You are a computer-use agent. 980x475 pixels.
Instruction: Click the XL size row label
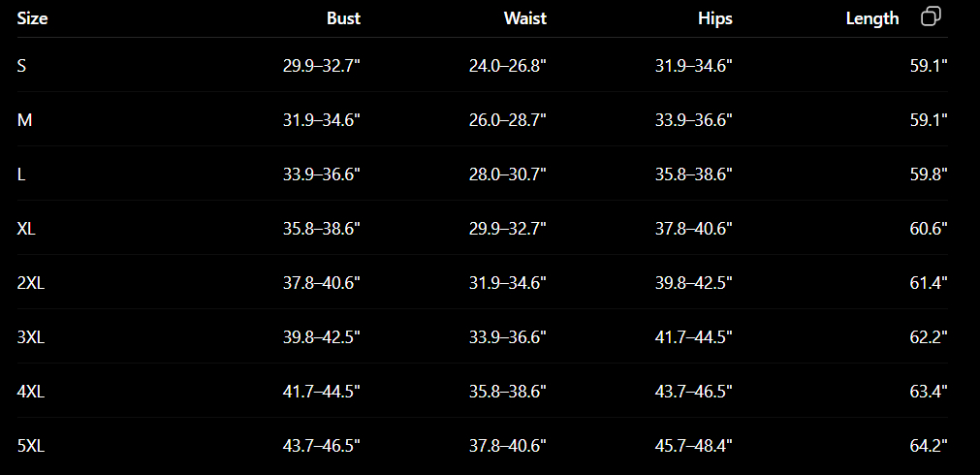(26, 229)
